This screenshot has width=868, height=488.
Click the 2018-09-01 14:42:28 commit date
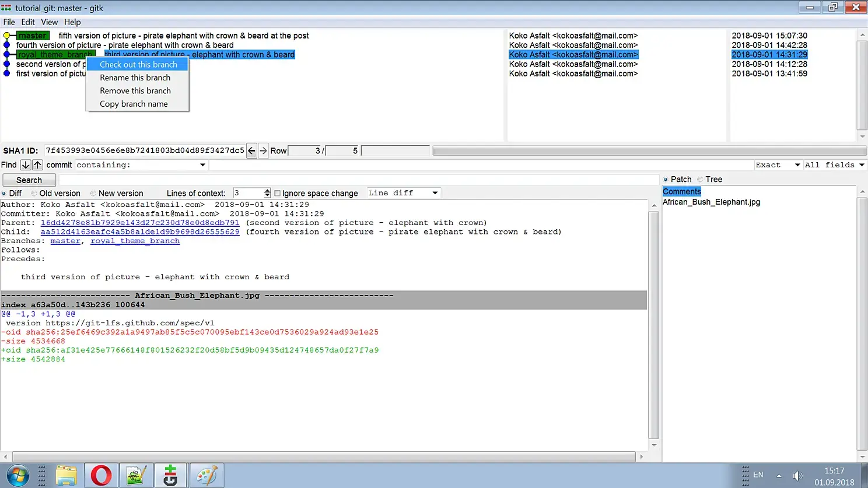click(769, 45)
